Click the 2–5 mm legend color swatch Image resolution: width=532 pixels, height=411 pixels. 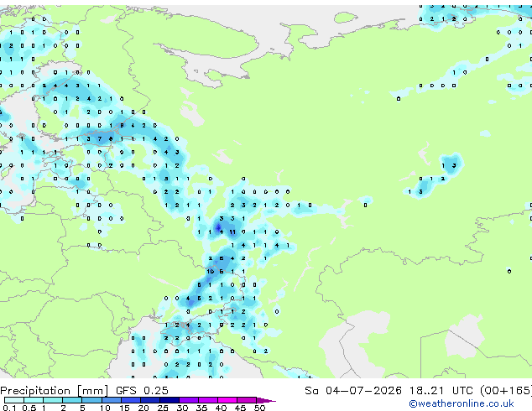tap(72, 400)
